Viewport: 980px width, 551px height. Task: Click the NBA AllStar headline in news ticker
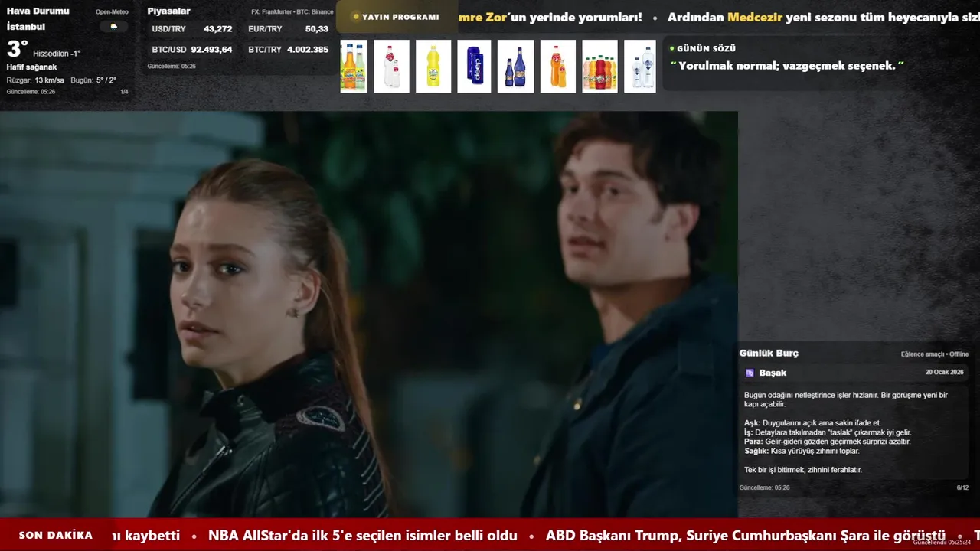[363, 536]
